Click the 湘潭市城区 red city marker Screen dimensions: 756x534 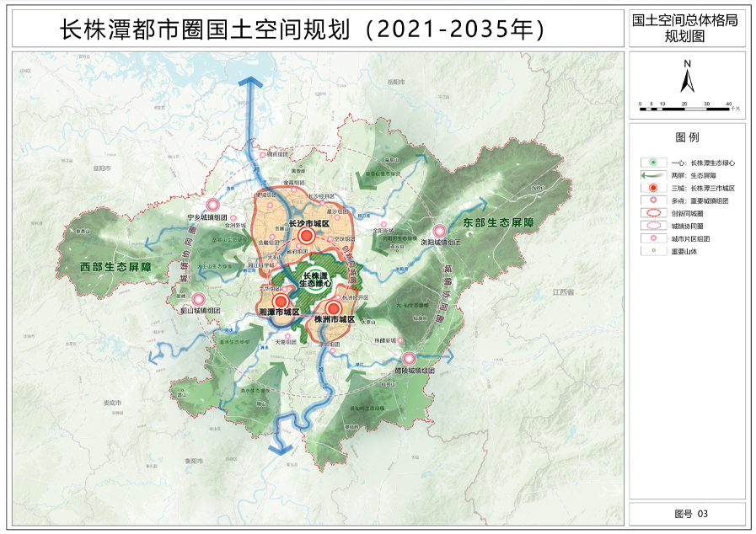pos(281,302)
